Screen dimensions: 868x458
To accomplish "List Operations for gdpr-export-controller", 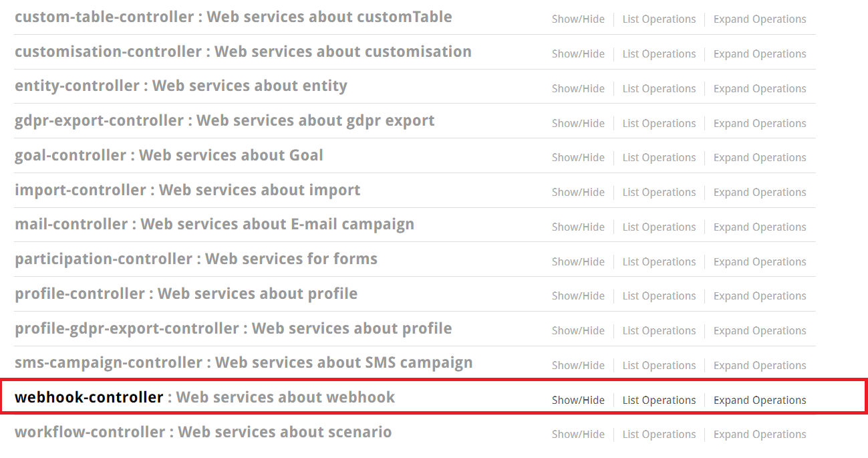I will click(x=659, y=124).
